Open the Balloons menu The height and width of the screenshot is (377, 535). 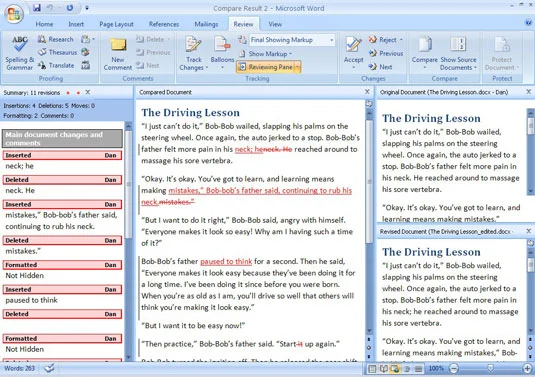(222, 53)
